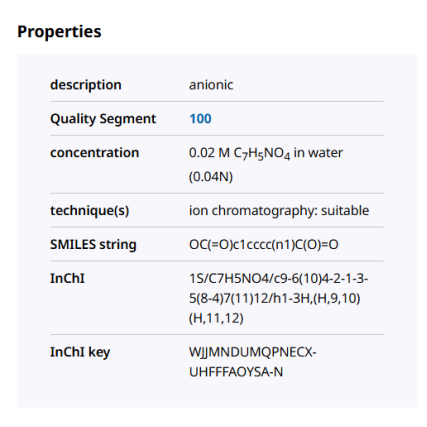This screenshot has height=427, width=427.
Task: Click the 'Quality Segment' label
Action: [x=103, y=119]
